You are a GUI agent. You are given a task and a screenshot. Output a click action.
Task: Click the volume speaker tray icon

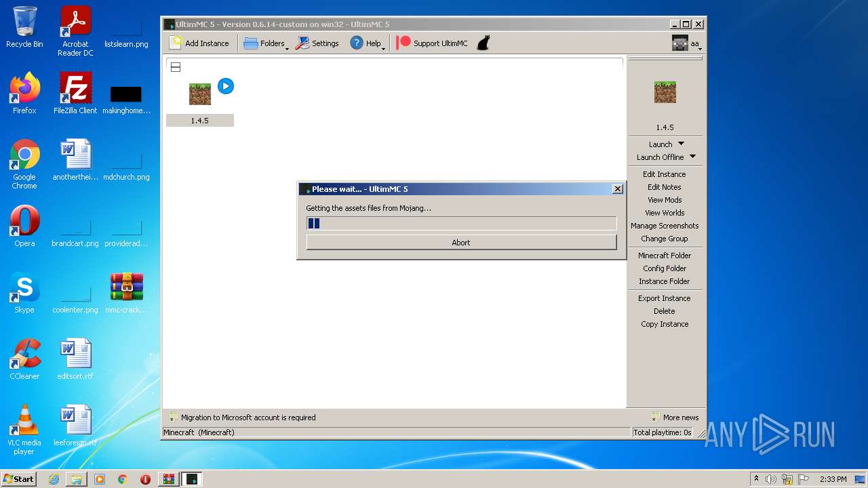point(771,479)
